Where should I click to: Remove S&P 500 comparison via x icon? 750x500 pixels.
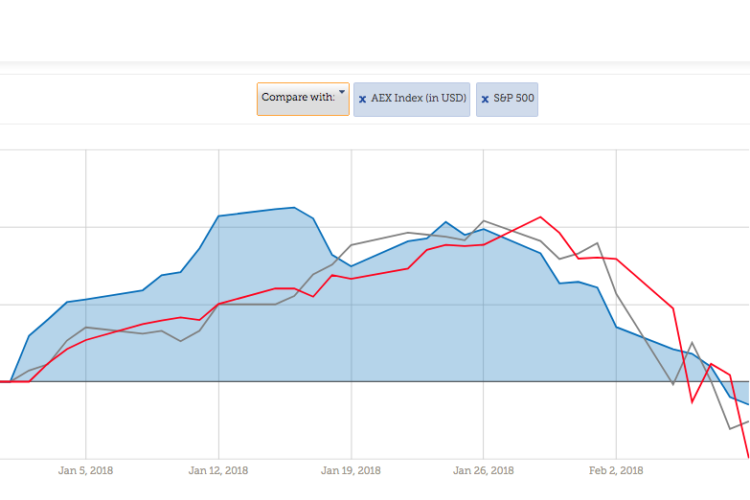point(485,100)
